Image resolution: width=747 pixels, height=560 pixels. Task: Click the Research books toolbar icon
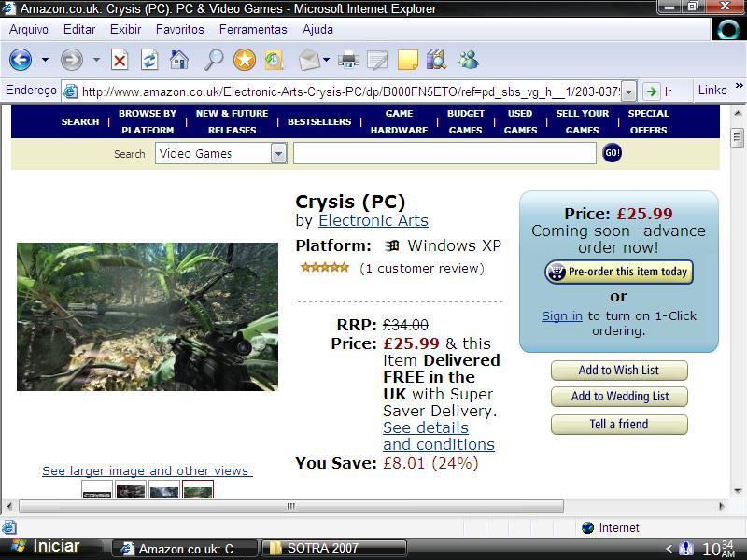click(436, 60)
